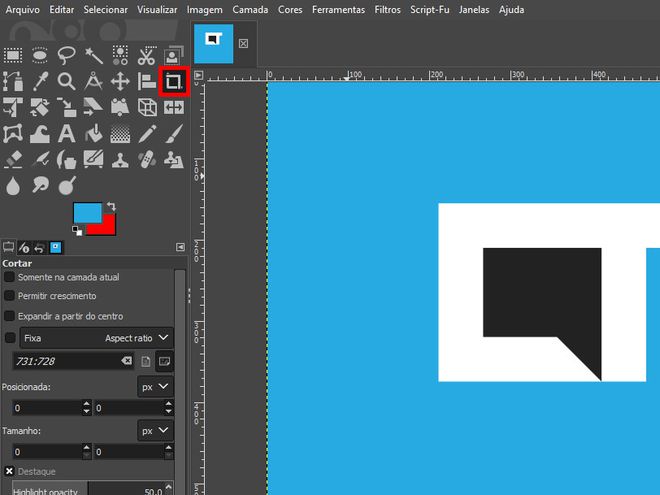
Task: Select the Free Select lasso tool
Action: [x=67, y=55]
